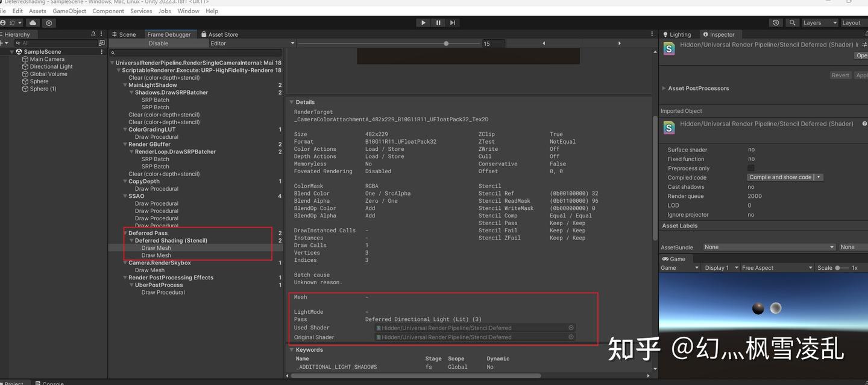This screenshot has height=385, width=868.
Task: Switch to the Scene tab
Action: tap(124, 34)
